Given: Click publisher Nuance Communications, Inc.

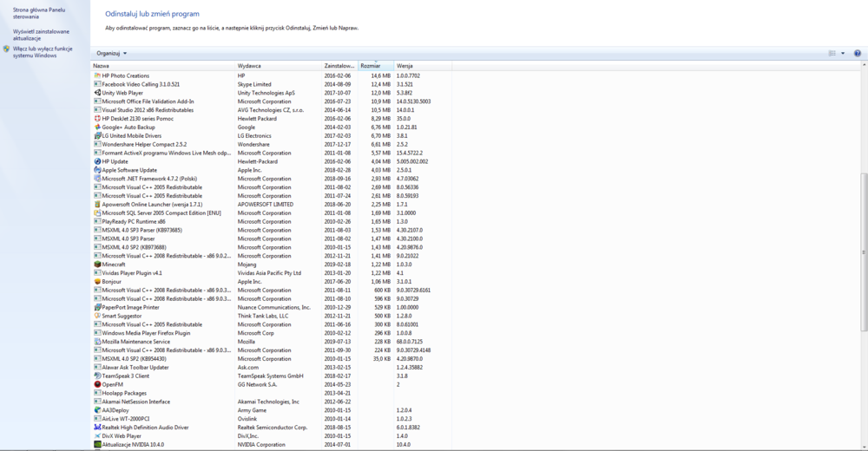Looking at the screenshot, I should pos(274,307).
